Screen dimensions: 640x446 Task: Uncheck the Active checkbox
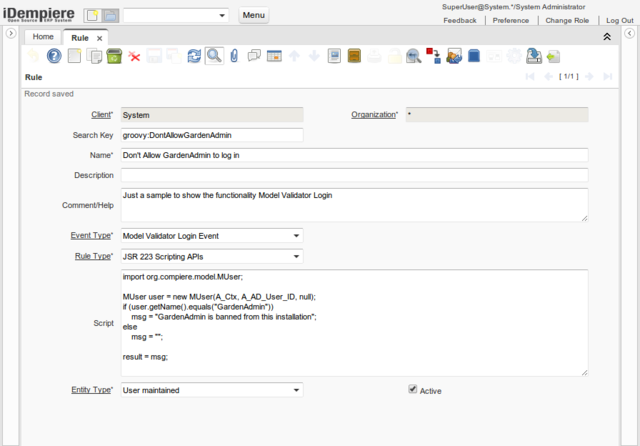click(x=413, y=390)
